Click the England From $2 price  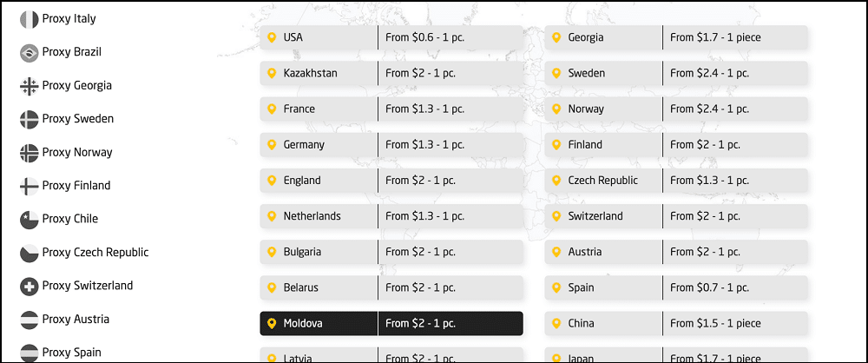point(420,181)
